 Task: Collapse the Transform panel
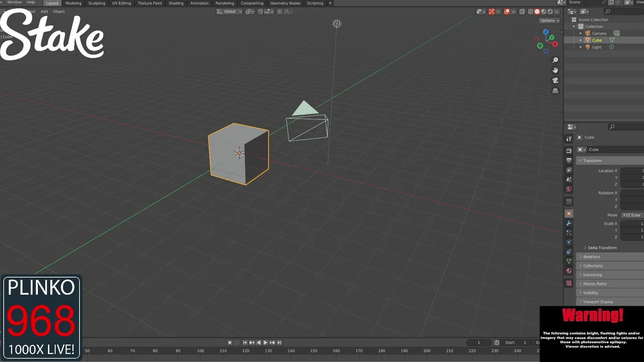610,160
